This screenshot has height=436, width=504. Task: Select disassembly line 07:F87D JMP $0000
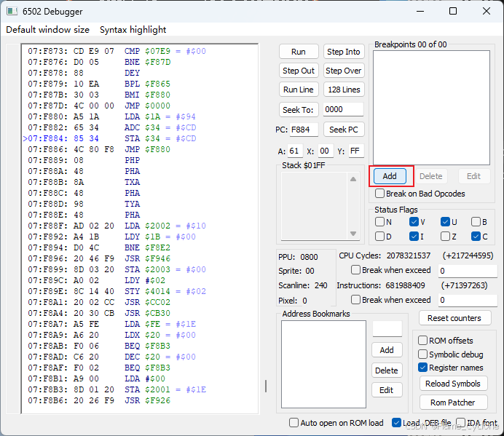99,106
